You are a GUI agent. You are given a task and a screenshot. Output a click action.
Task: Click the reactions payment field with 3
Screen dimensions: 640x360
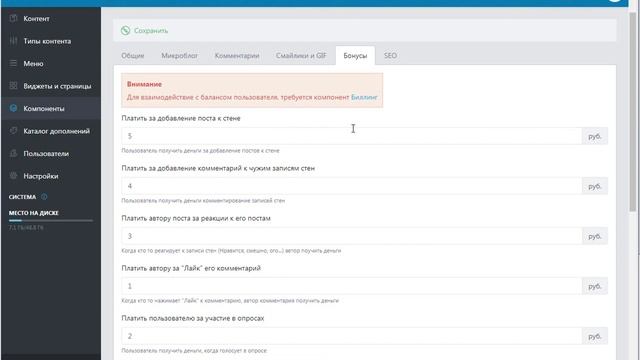pyautogui.click(x=351, y=236)
